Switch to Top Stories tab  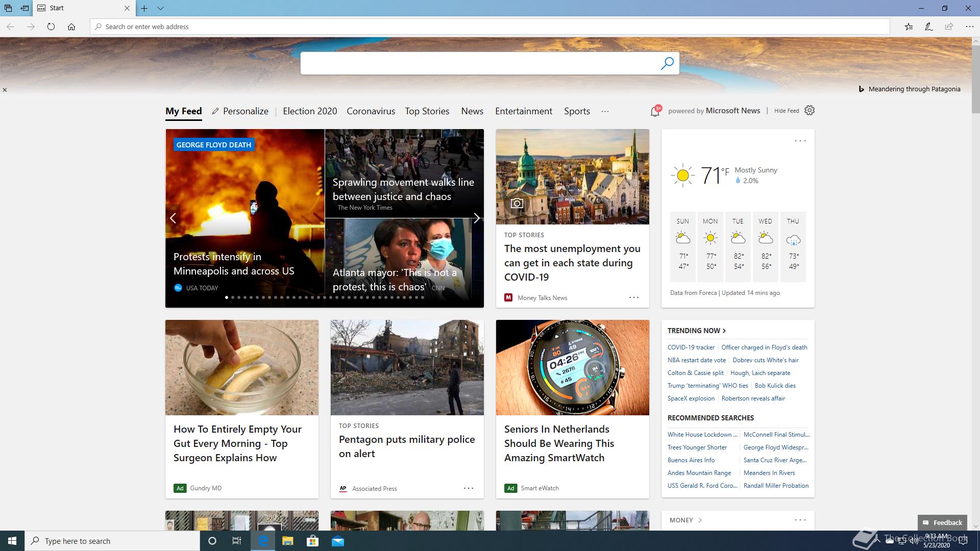(427, 111)
